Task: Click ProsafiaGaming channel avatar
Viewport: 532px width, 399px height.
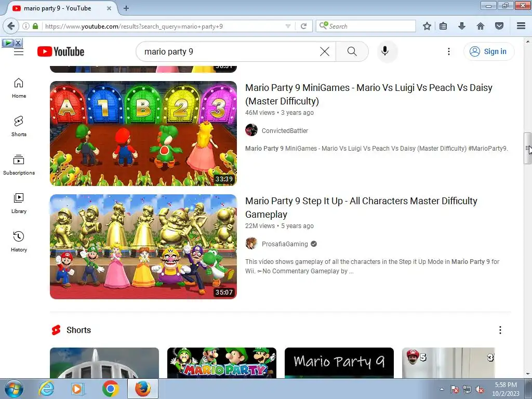Action: (251, 243)
